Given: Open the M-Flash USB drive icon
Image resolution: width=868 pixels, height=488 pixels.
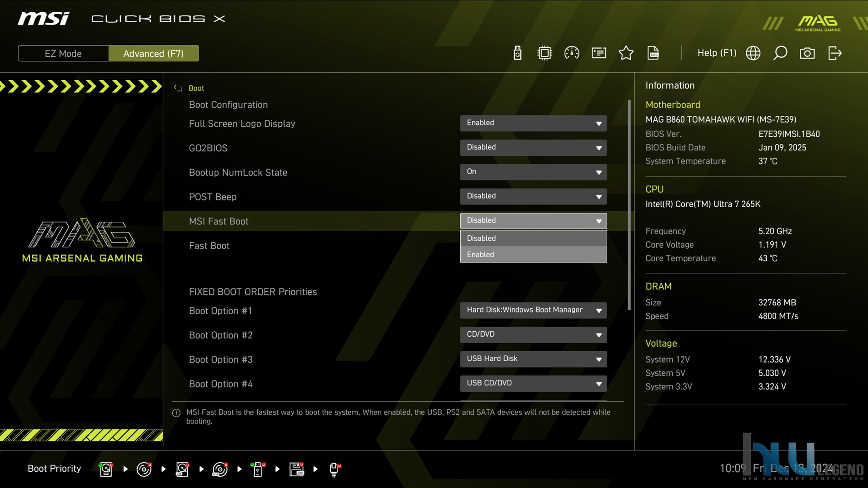Looking at the screenshot, I should pyautogui.click(x=517, y=53).
